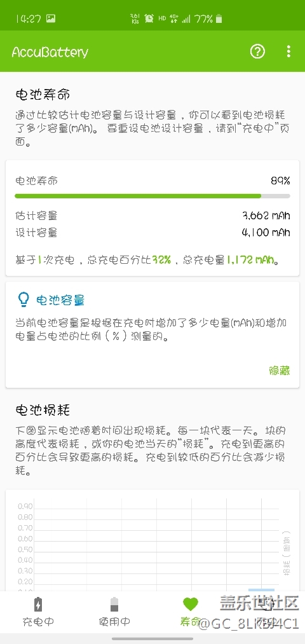Tap the 电池容量 tip heading
The height and width of the screenshot is (644, 305).
[x=60, y=300]
